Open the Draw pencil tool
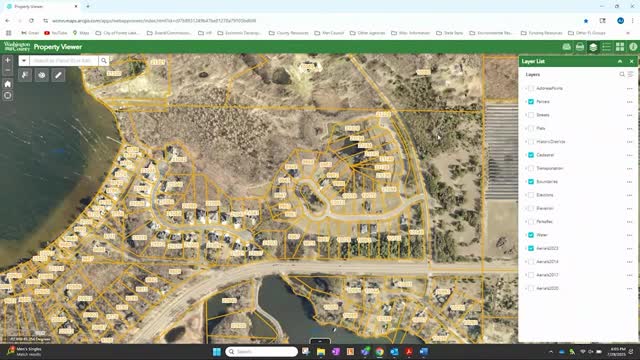 58,75
